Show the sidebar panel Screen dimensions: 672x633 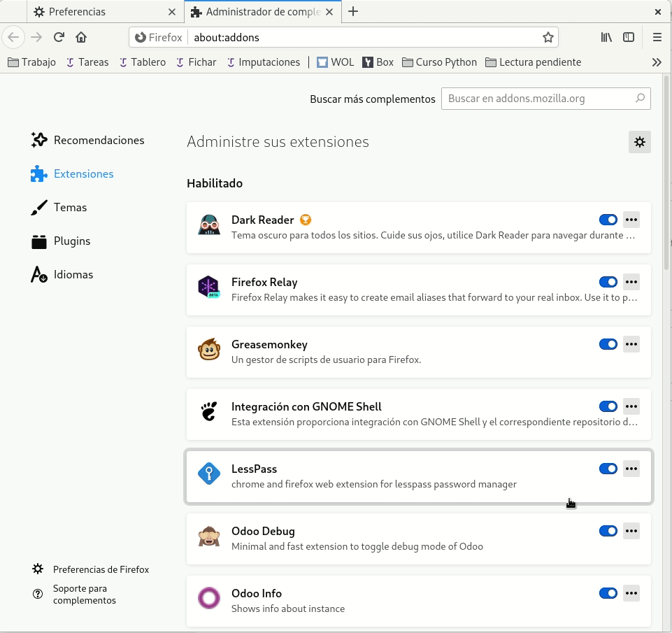628,37
